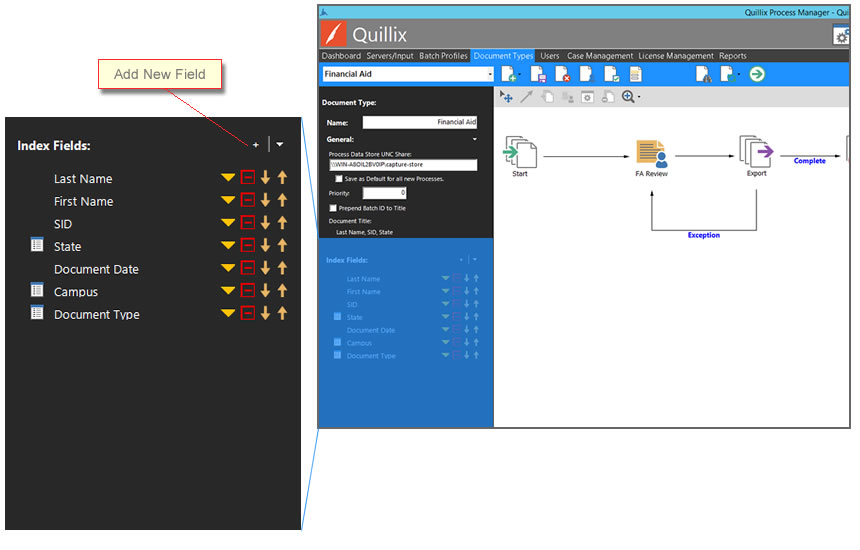
Task: Open the settings gear in the Quillix header
Action: pyautogui.click(x=841, y=37)
